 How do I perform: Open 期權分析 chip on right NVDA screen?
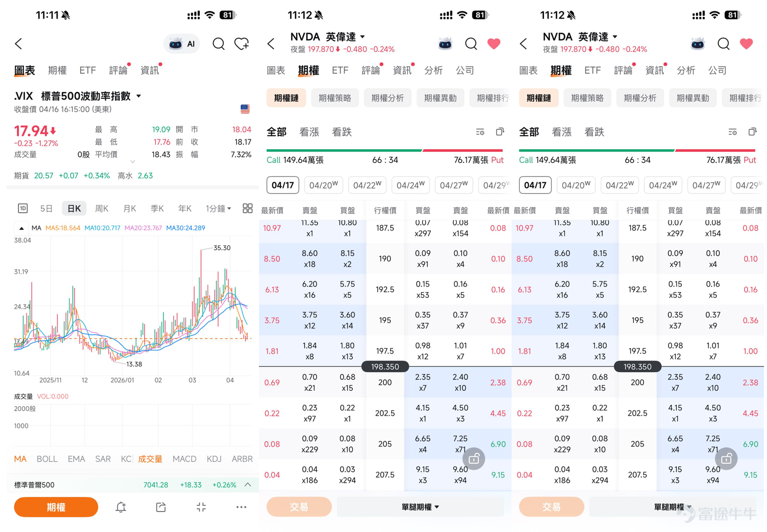640,98
